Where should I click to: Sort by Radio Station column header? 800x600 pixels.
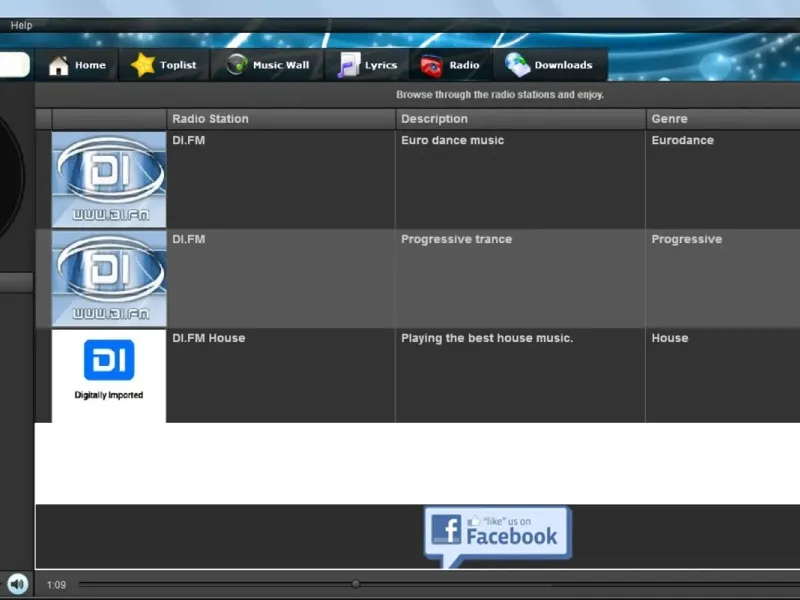[281, 119]
